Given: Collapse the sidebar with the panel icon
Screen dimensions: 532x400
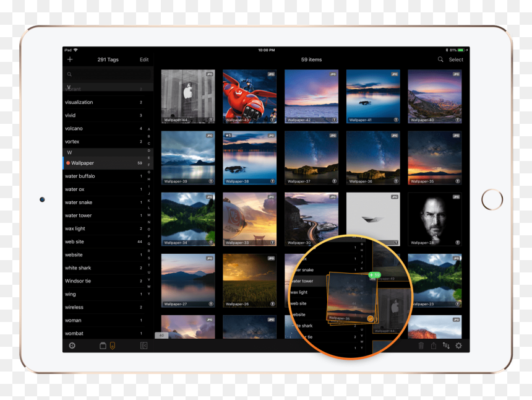Looking at the screenshot, I should 144,346.
